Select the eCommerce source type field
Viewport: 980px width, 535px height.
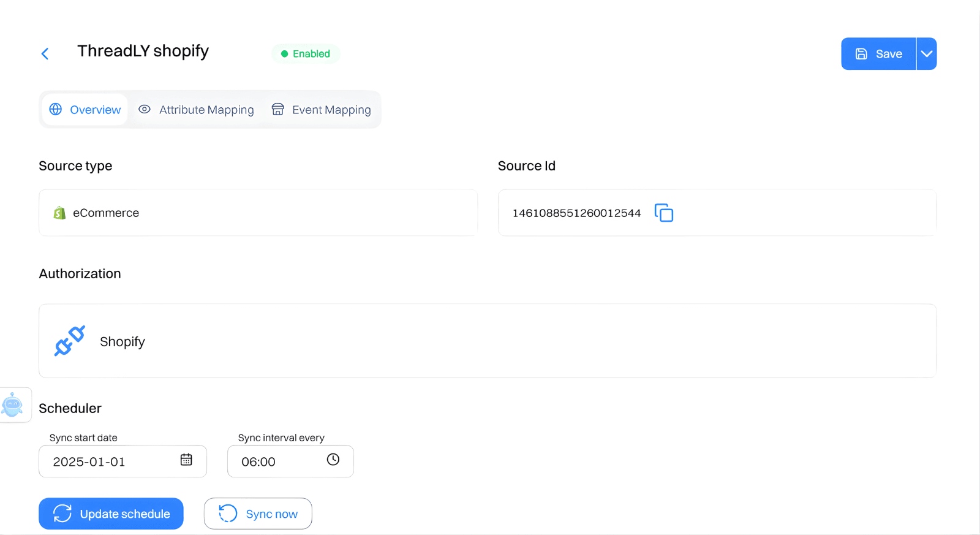tap(258, 213)
